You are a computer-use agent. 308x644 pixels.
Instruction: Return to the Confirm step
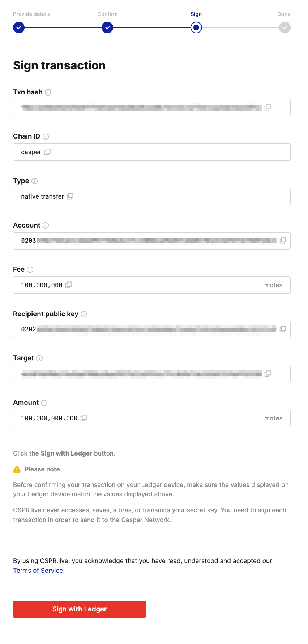107,27
